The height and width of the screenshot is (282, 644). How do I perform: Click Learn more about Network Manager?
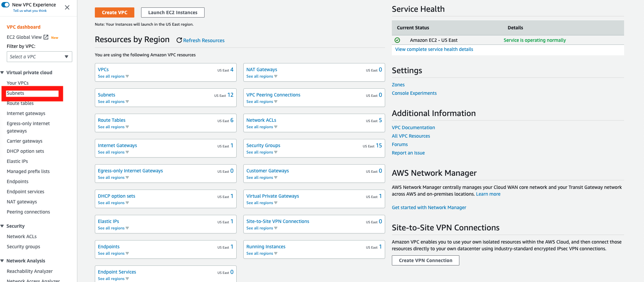coord(488,194)
